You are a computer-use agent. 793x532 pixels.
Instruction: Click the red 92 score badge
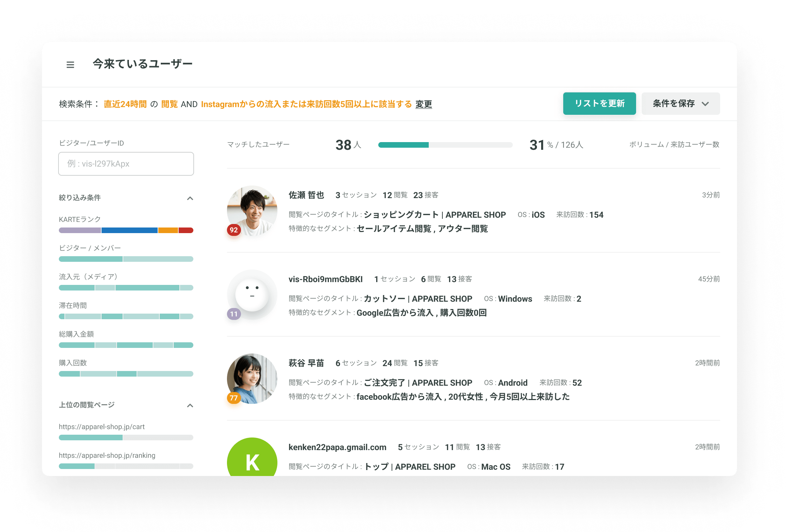pos(234,230)
